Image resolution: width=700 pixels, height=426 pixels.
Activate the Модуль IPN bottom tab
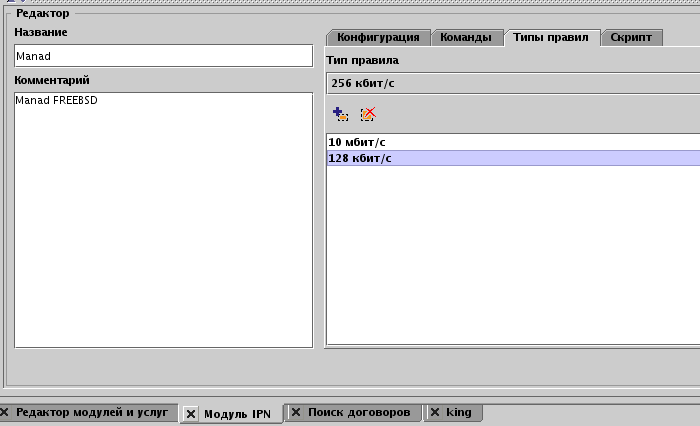[237, 413]
